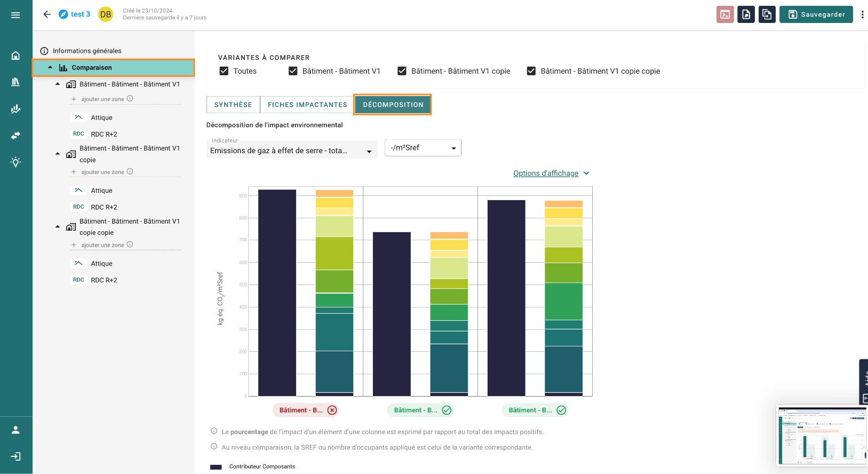Switch to the Synthèse tab
The height and width of the screenshot is (474, 868).
233,105
